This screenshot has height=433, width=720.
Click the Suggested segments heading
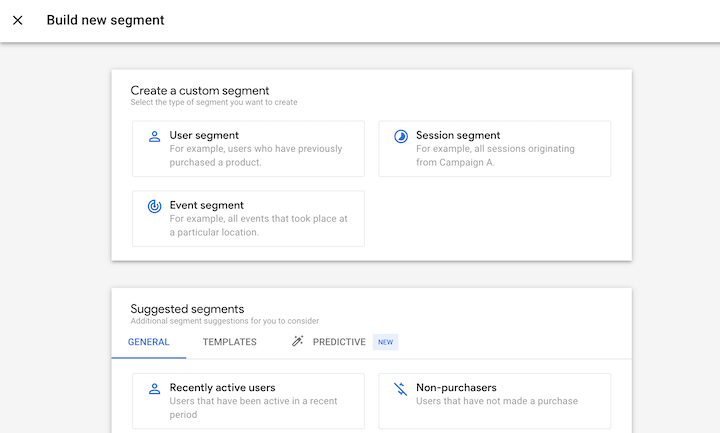[187, 309]
